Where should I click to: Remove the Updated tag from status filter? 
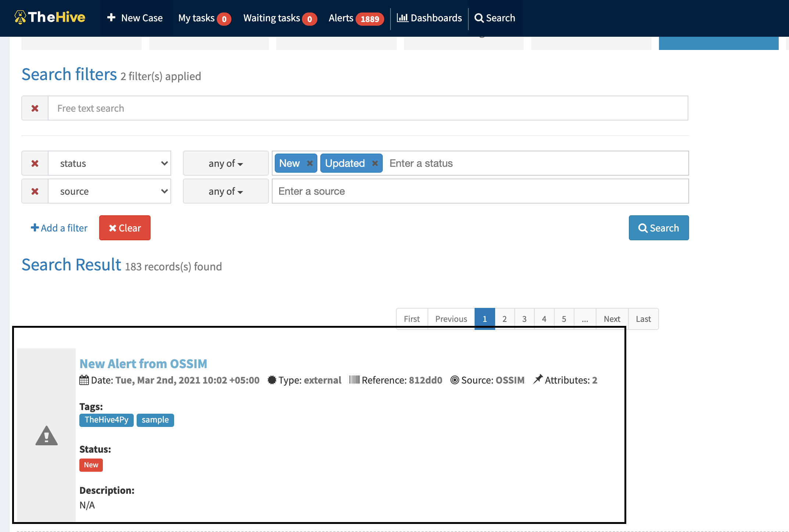[x=375, y=163]
